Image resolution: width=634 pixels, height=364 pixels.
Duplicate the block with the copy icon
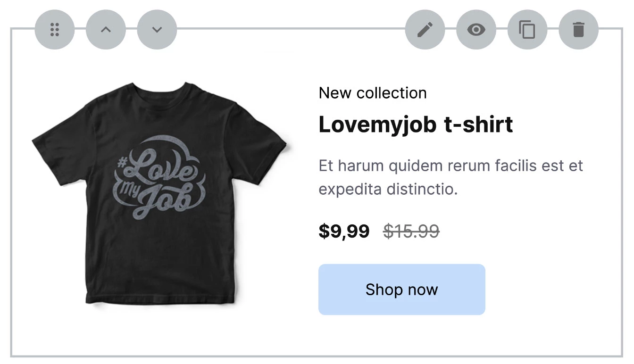point(527,30)
